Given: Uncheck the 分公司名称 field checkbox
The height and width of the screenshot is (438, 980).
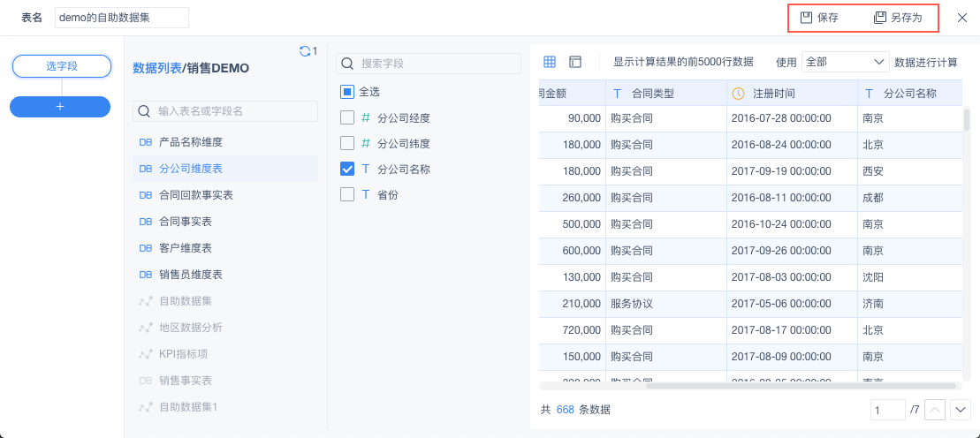Looking at the screenshot, I should (347, 169).
